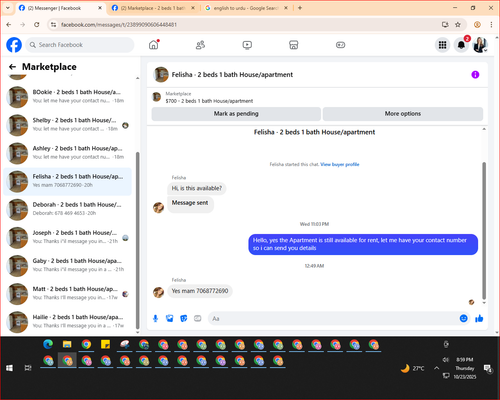Viewport: 500px width, 400px height.
Task: Click the Search Facebook field
Action: 80,45
